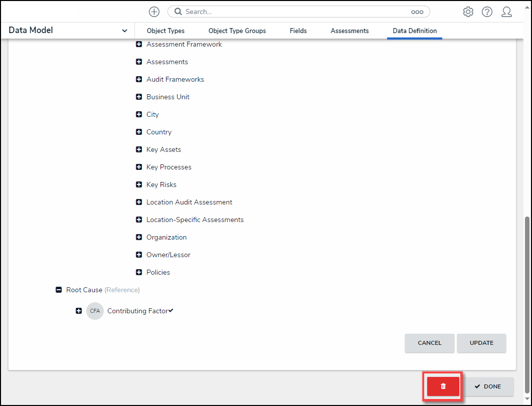Viewport: 532px width, 406px height.
Task: Select the Data Definition tab
Action: click(x=415, y=31)
